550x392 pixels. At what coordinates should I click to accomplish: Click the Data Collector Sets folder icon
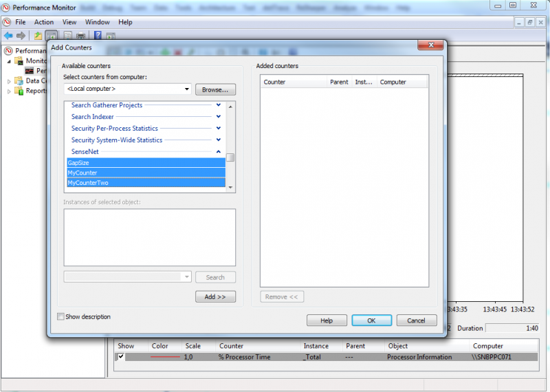[19, 80]
